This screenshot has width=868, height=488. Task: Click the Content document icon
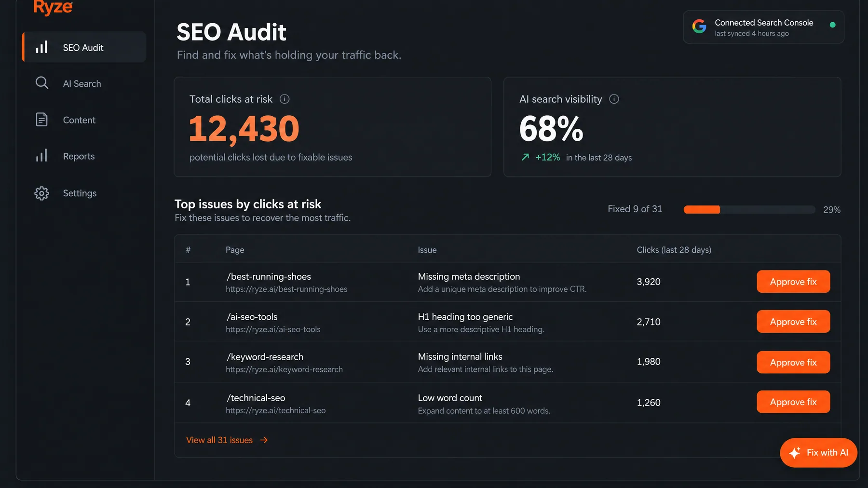coord(42,120)
